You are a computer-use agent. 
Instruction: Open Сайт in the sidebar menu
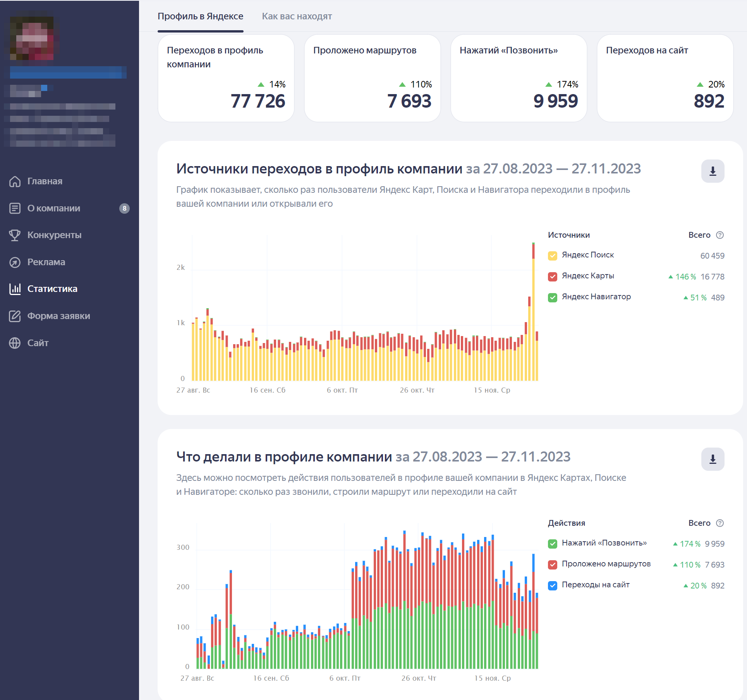click(38, 343)
